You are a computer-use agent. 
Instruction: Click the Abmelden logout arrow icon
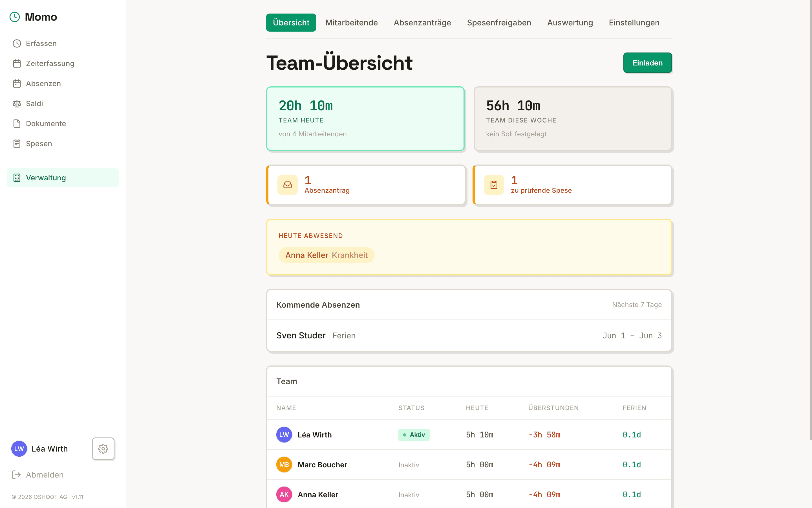click(16, 474)
